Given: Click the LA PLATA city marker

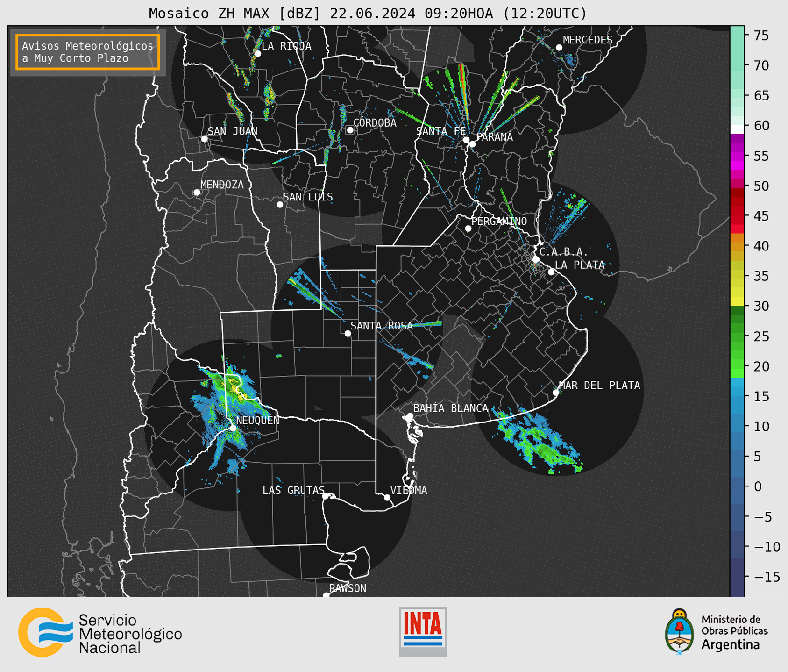Looking at the screenshot, I should (551, 272).
